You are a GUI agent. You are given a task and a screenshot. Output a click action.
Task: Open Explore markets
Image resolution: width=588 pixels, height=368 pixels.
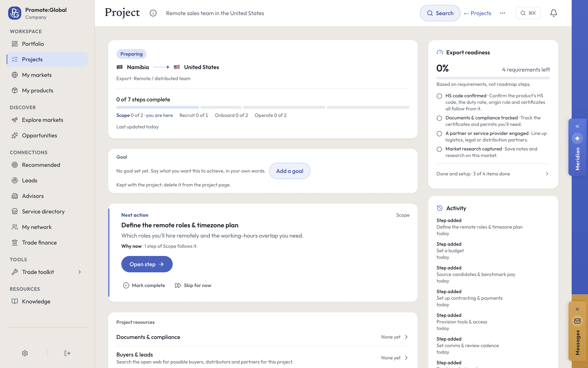pyautogui.click(x=47, y=120)
